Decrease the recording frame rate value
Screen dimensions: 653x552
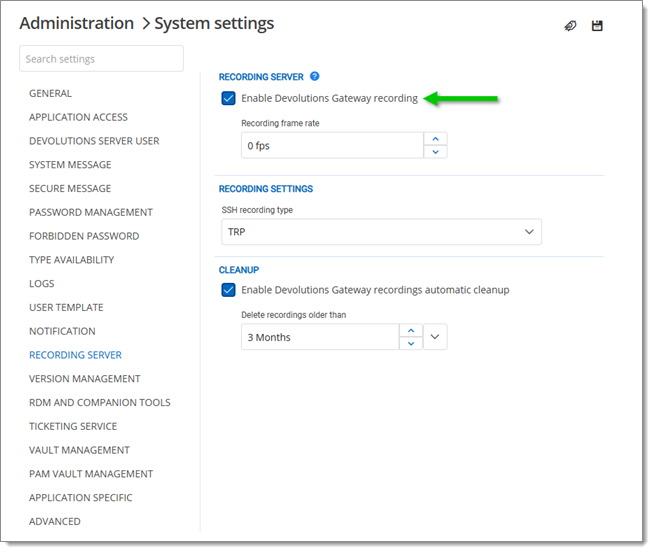[x=435, y=152]
